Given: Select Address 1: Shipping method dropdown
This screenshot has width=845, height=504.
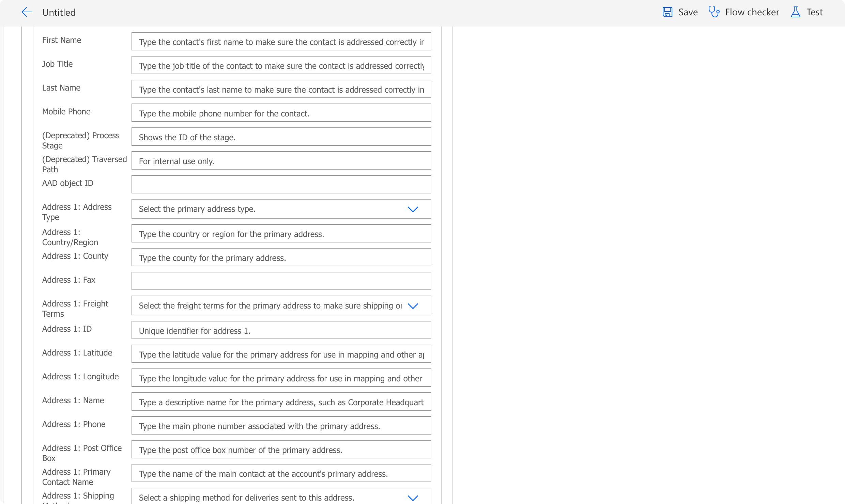Looking at the screenshot, I should click(413, 498).
